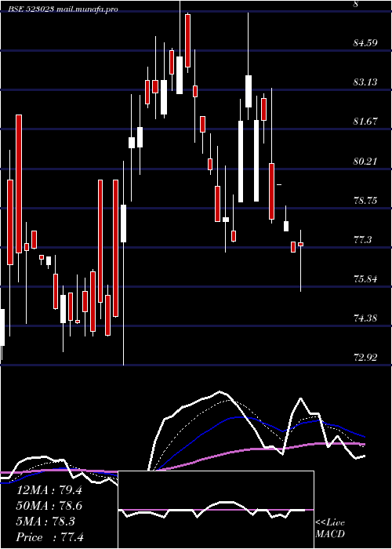Viewport: 392px width, 549px height.
Task: Click the <<Live MACD label
Action: [x=330, y=529]
